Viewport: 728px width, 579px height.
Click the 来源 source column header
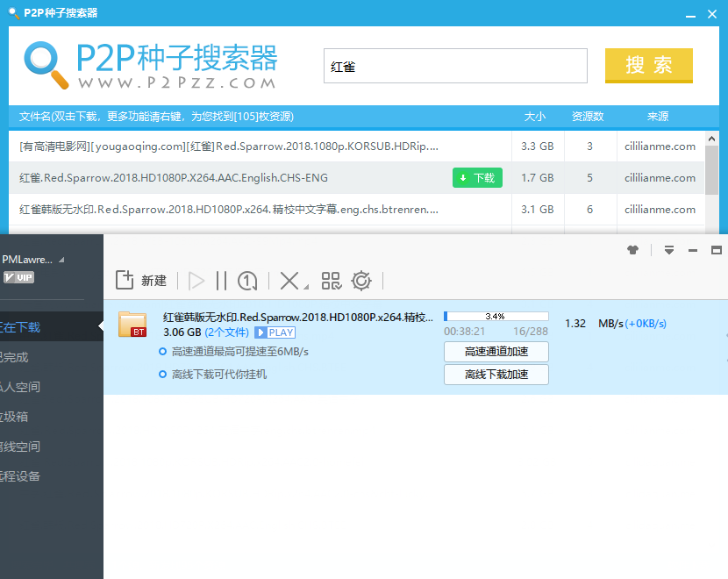658,117
